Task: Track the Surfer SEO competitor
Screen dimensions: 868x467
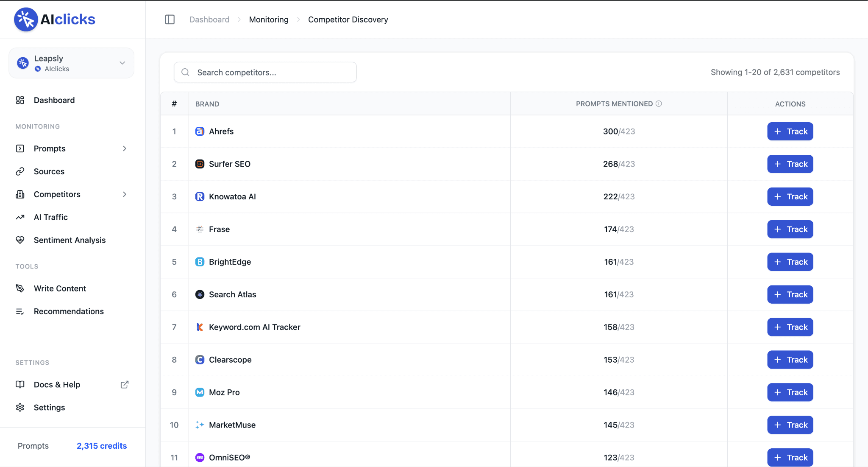Action: tap(790, 164)
